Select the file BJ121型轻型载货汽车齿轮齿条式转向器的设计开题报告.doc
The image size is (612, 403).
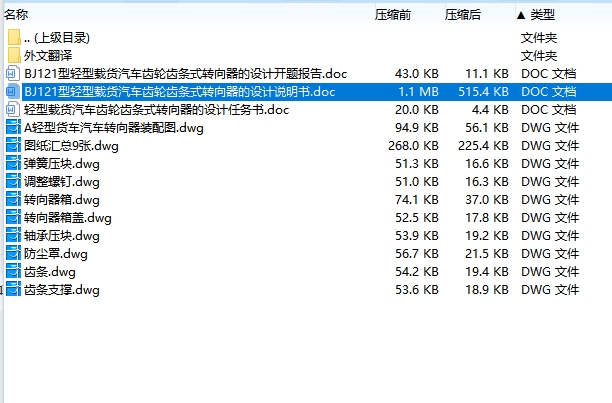point(185,73)
